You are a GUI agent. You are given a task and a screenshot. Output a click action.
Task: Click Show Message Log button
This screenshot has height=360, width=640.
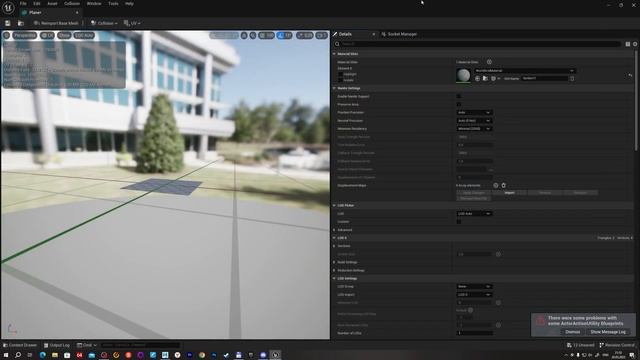pos(608,332)
